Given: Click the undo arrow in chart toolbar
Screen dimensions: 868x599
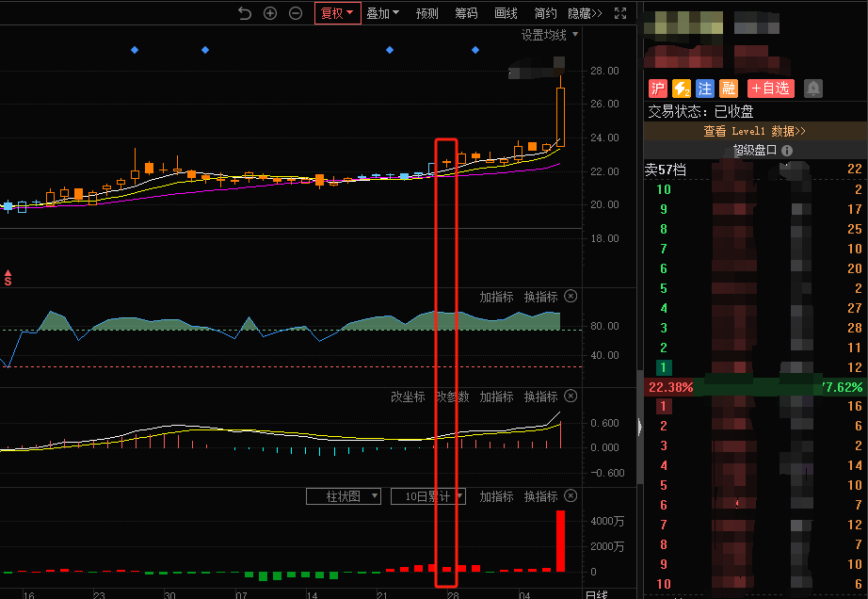Looking at the screenshot, I should click(x=245, y=13).
